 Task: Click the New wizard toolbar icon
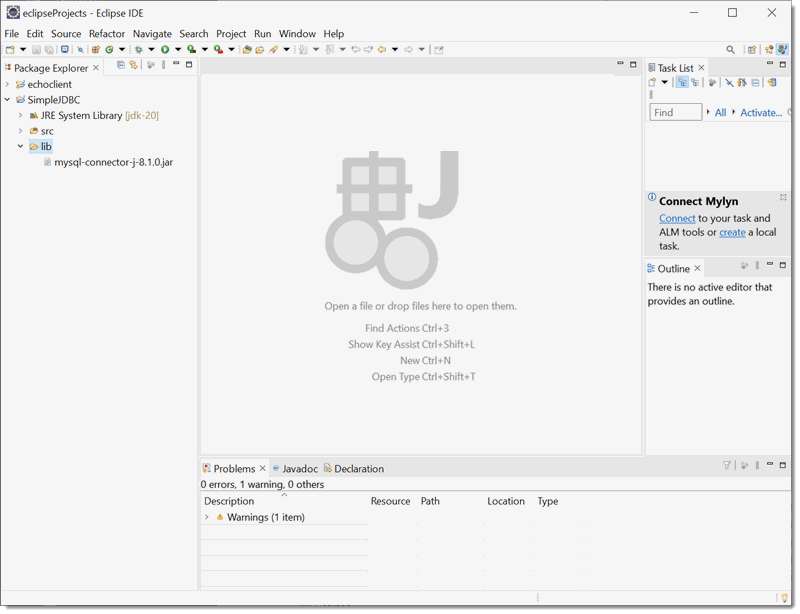click(10, 50)
